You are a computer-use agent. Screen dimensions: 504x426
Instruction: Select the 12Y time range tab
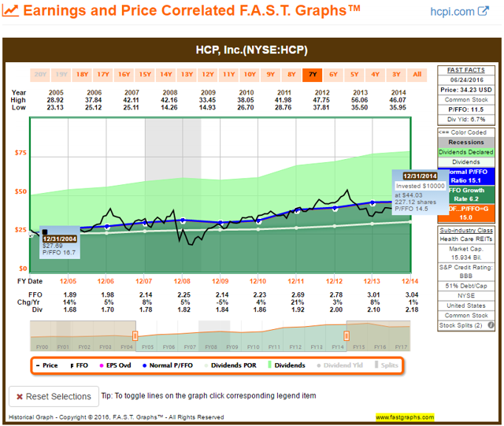[x=208, y=75]
